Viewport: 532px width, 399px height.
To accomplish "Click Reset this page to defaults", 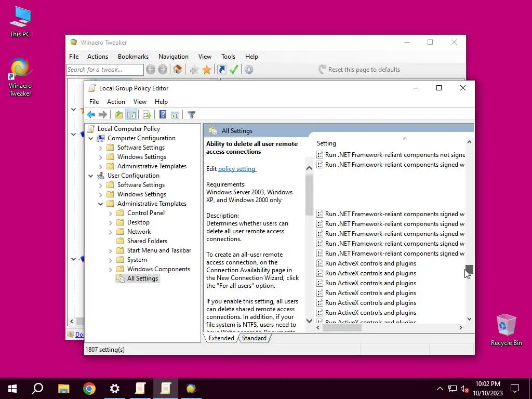I will [360, 70].
